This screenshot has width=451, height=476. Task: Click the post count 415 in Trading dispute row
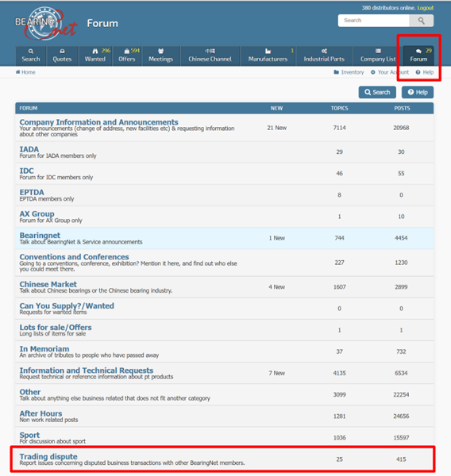point(401,459)
